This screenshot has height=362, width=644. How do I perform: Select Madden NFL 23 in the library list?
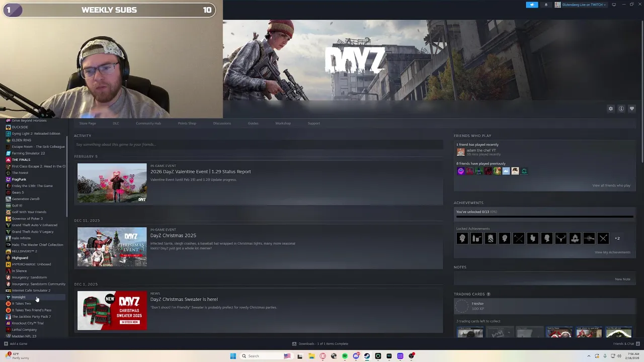pyautogui.click(x=24, y=336)
